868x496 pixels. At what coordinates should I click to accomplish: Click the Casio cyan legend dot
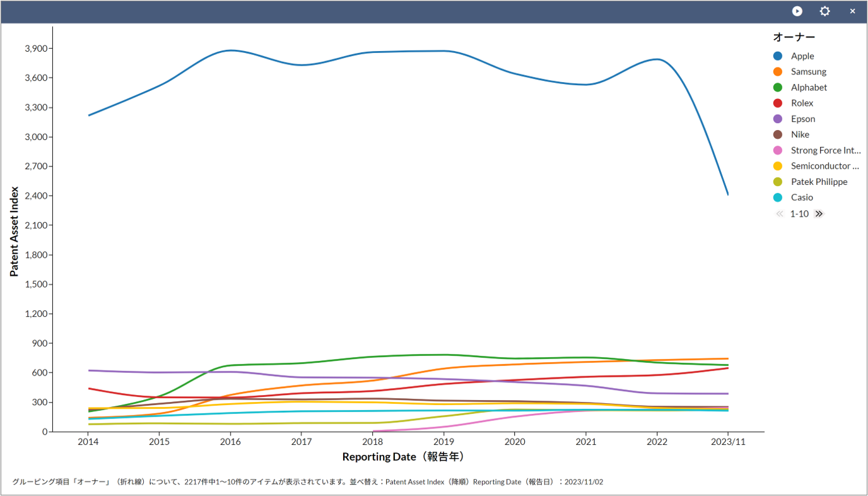click(778, 198)
